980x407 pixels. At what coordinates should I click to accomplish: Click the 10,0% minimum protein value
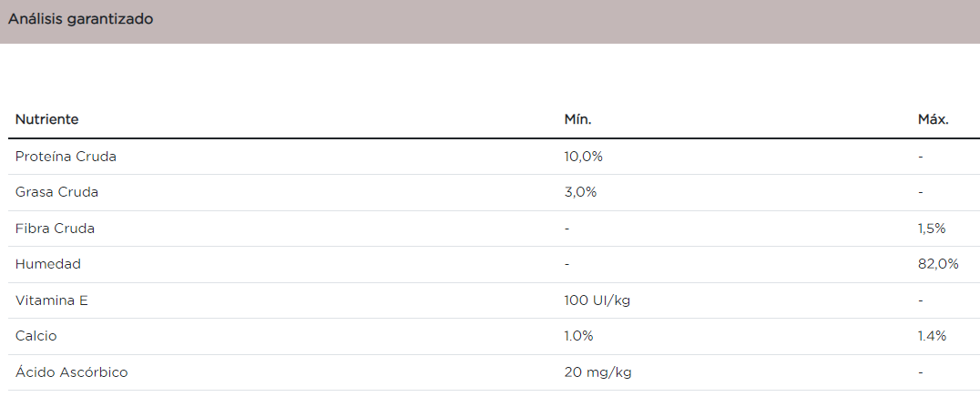tap(584, 157)
